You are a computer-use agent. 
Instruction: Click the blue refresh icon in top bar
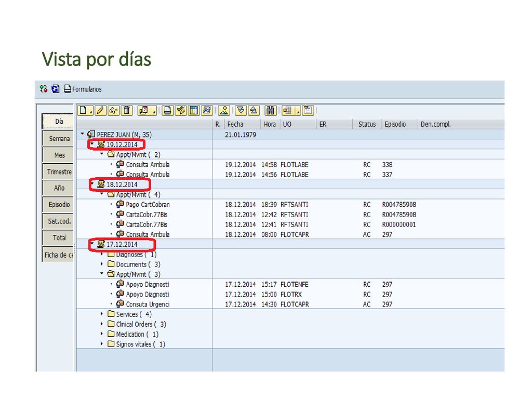click(x=55, y=89)
